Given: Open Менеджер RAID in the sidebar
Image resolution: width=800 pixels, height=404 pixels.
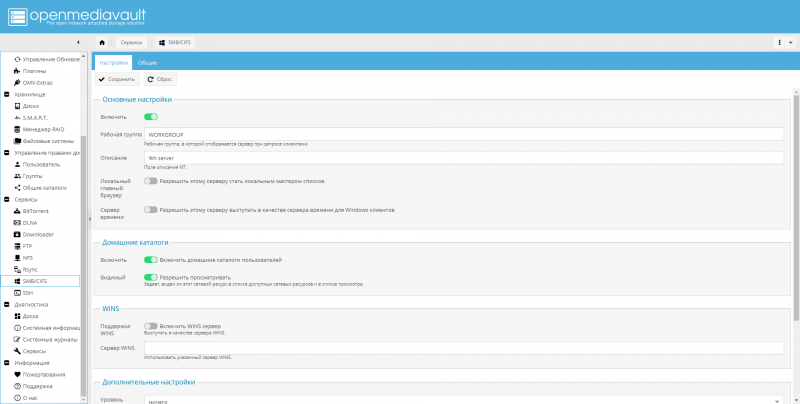Looking at the screenshot, I should [43, 130].
